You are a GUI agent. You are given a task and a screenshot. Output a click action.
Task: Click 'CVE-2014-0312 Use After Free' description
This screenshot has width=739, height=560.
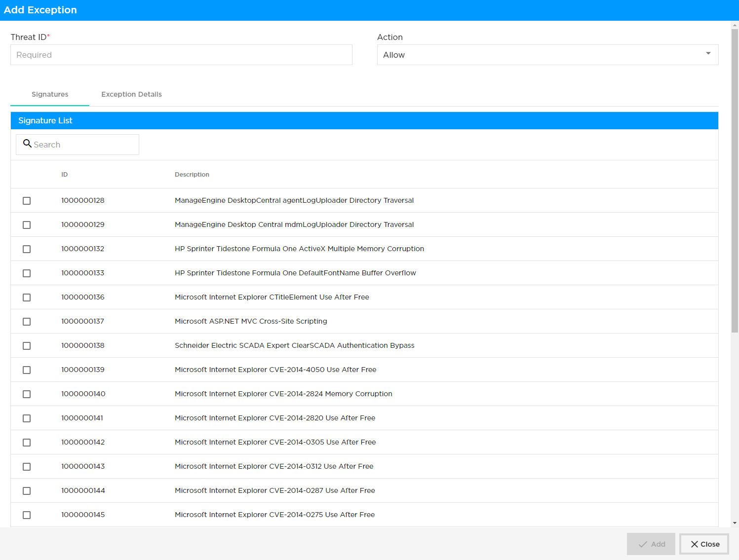[274, 466]
